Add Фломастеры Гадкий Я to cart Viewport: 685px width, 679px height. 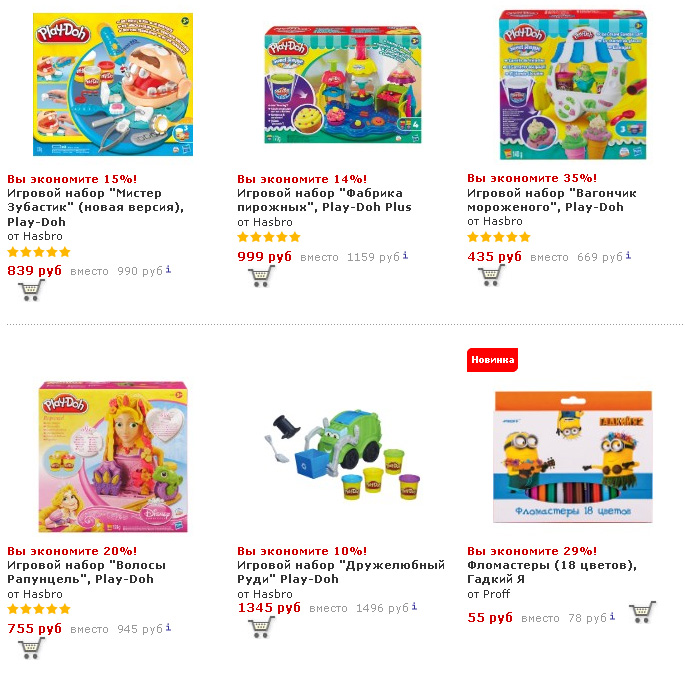coord(642,612)
